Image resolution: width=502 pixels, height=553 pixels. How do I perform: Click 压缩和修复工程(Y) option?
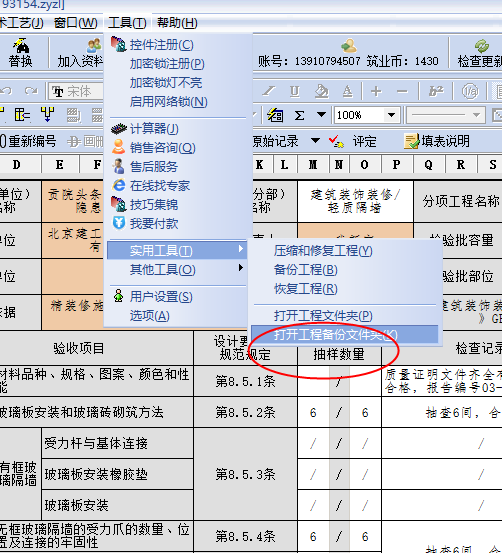tap(323, 251)
